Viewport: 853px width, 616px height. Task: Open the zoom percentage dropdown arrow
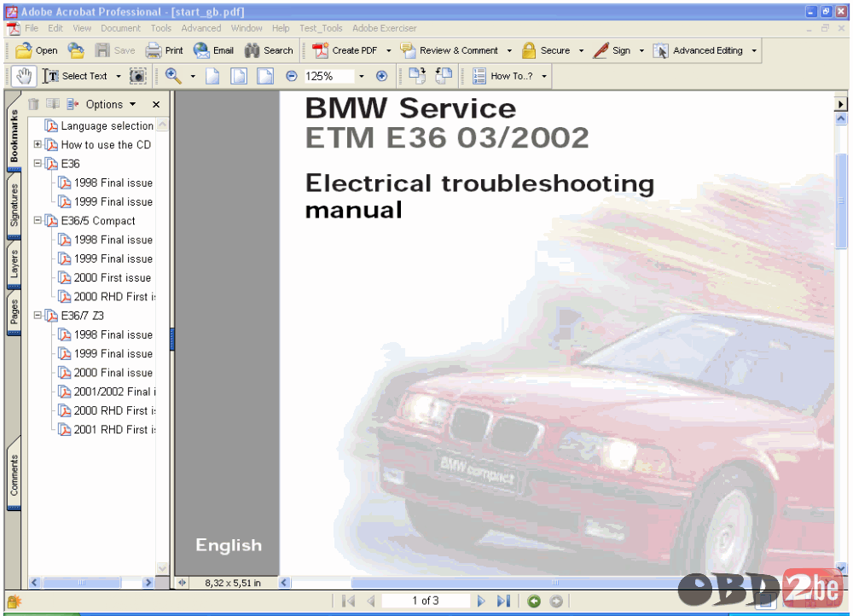pyautogui.click(x=361, y=76)
